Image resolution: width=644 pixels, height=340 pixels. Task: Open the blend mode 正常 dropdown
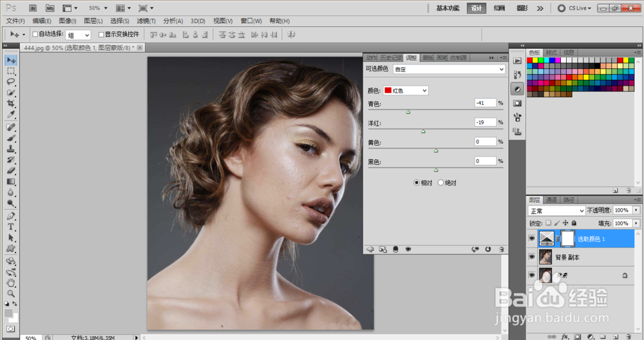[x=556, y=211]
